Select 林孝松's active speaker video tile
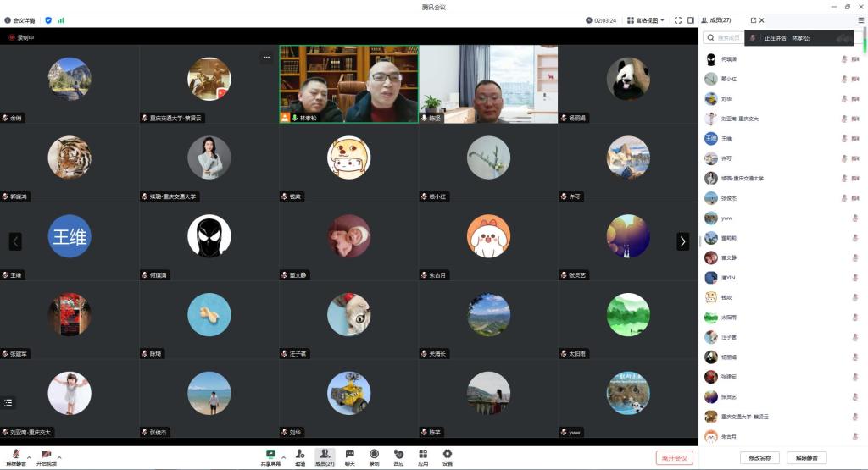The image size is (868, 470). pos(348,84)
